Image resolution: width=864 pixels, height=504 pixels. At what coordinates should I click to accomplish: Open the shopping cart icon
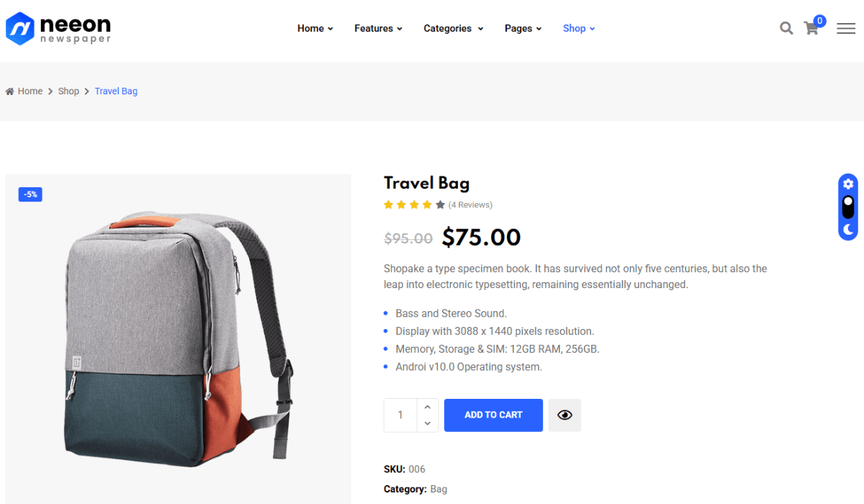[811, 28]
